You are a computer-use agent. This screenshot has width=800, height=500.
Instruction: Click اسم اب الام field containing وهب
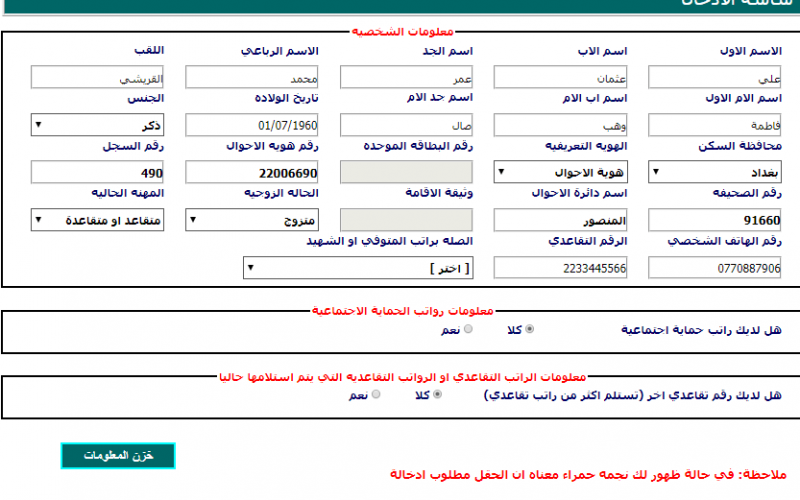pyautogui.click(x=560, y=125)
